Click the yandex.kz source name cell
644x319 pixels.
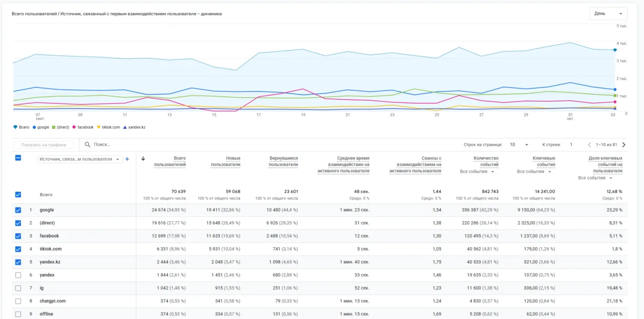[50, 262]
